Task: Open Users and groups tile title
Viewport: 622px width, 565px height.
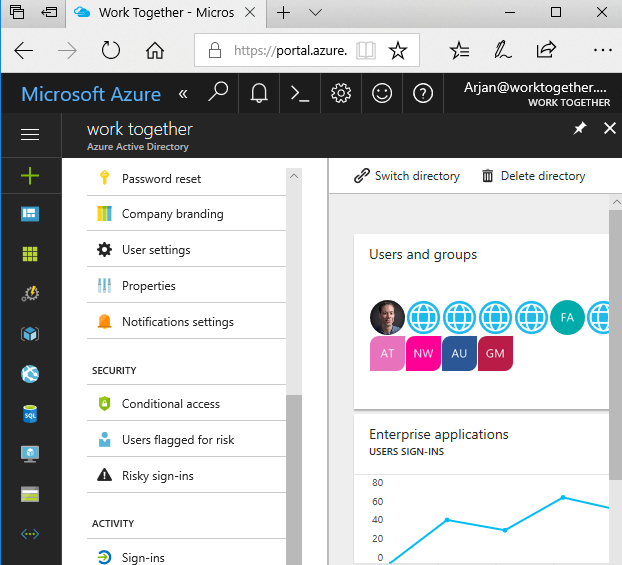Action: point(423,254)
